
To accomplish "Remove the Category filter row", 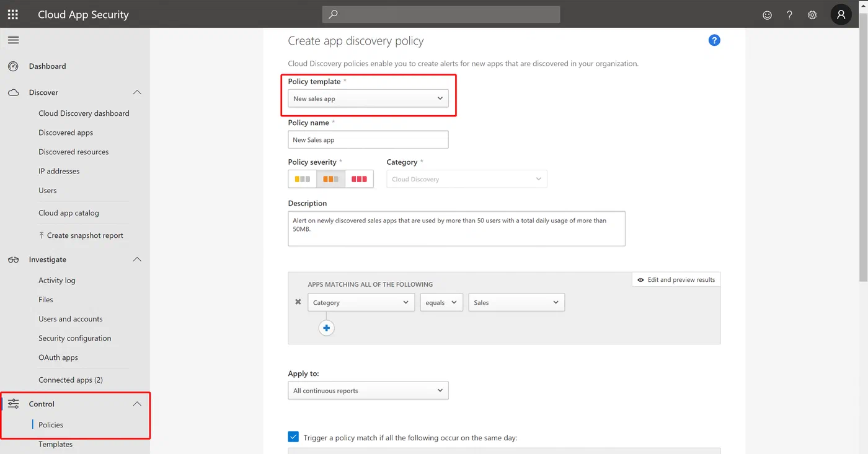I will pyautogui.click(x=298, y=302).
